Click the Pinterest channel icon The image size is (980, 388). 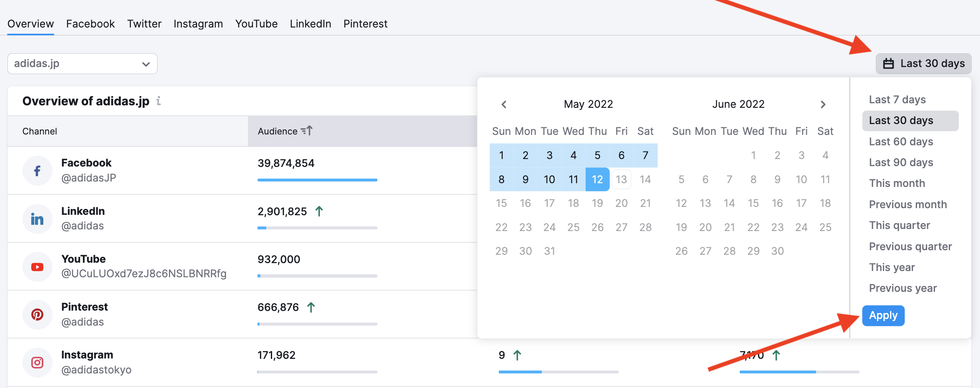coord(37,315)
